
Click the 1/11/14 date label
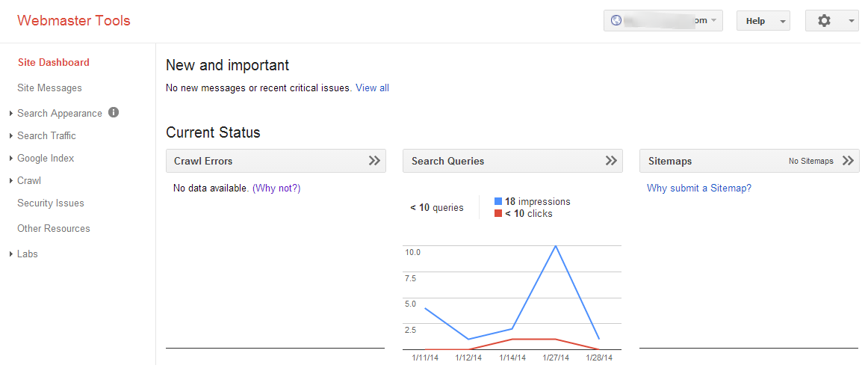[425, 358]
